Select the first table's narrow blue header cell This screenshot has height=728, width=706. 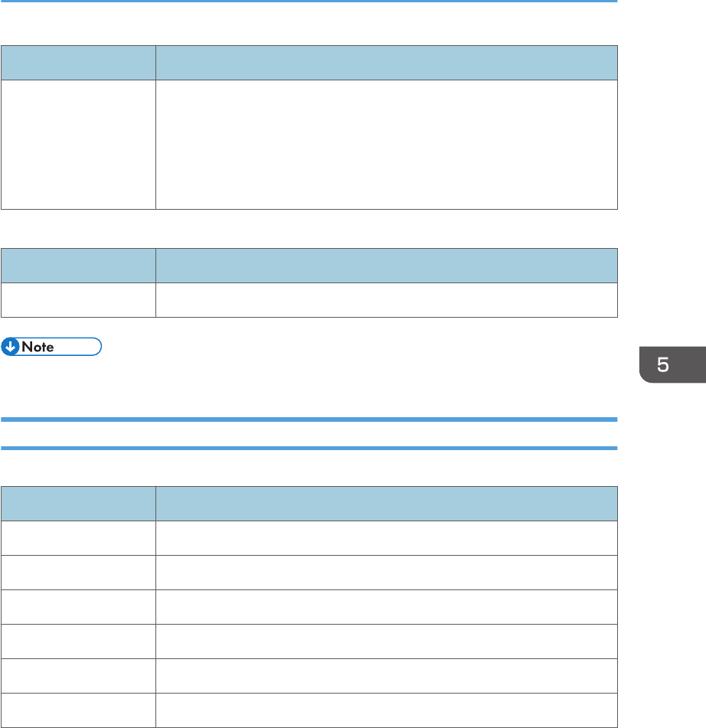point(78,63)
